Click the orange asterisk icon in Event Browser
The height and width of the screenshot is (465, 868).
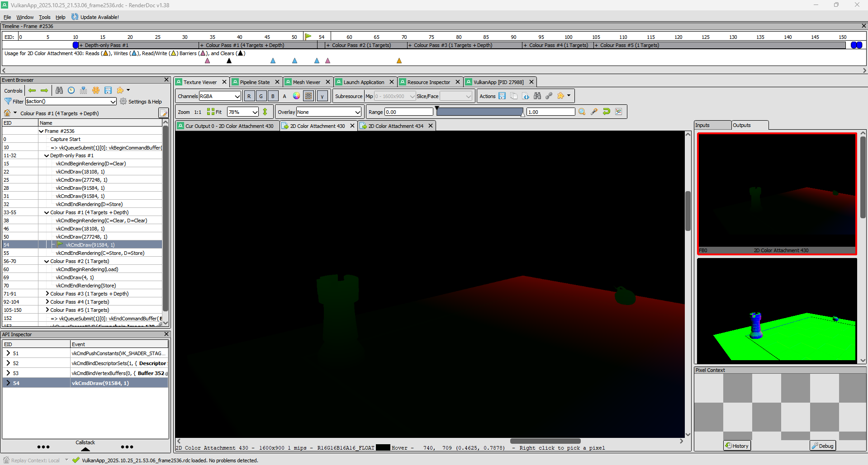click(96, 90)
